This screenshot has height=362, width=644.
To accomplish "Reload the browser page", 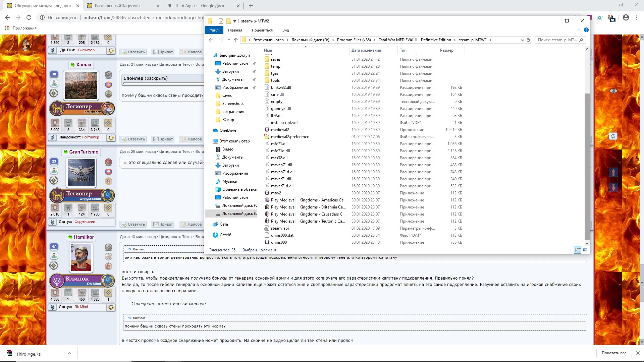I will point(29,17).
